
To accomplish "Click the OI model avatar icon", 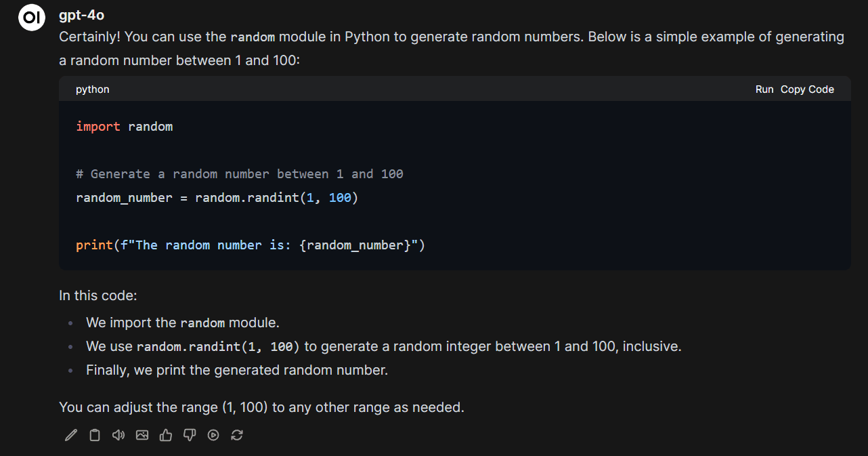I will point(30,18).
